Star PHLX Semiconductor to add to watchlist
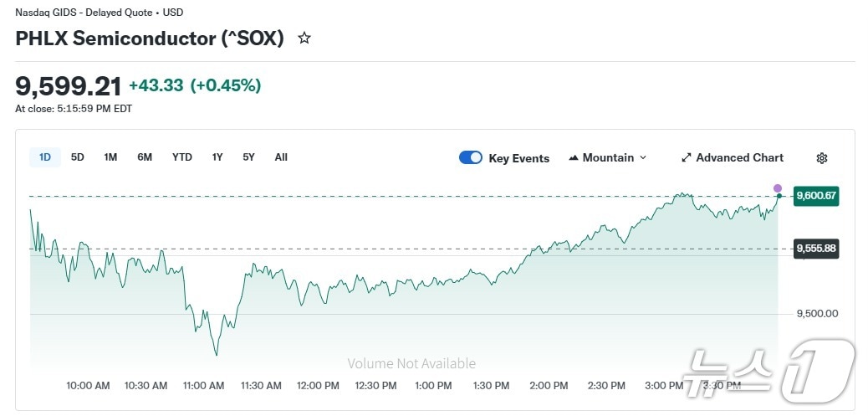 [304, 38]
